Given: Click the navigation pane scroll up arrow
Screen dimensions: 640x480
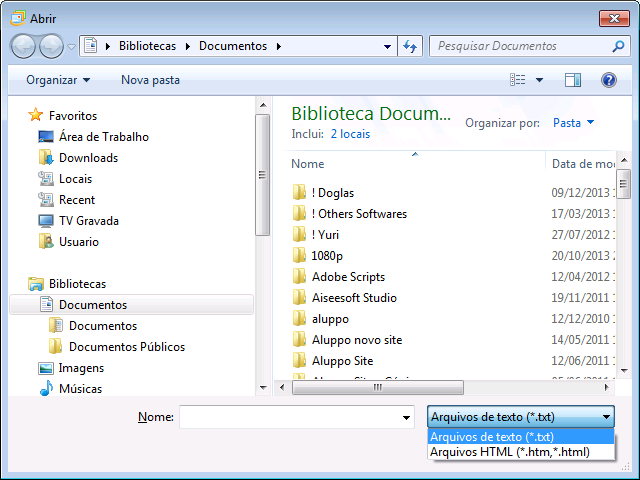Looking at the screenshot, I should [x=263, y=105].
